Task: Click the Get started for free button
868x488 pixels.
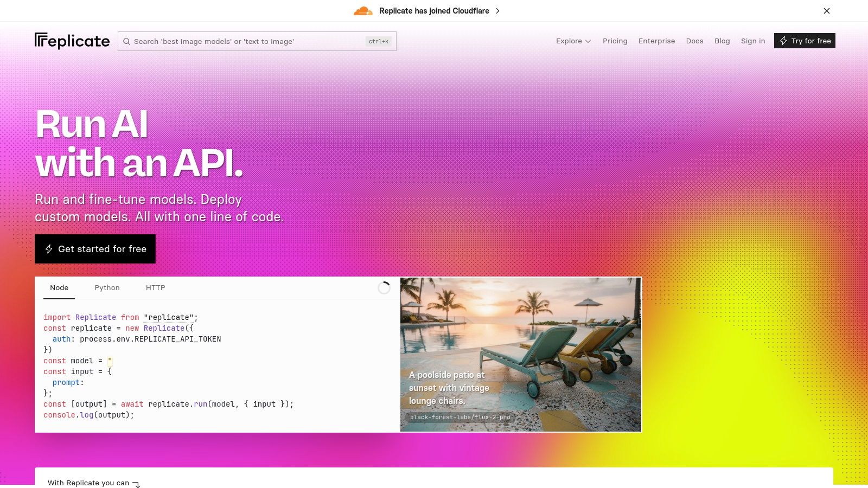Action: click(95, 249)
